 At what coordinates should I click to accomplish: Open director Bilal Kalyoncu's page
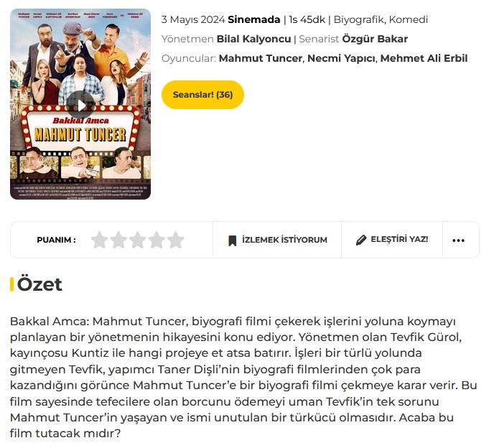click(253, 39)
